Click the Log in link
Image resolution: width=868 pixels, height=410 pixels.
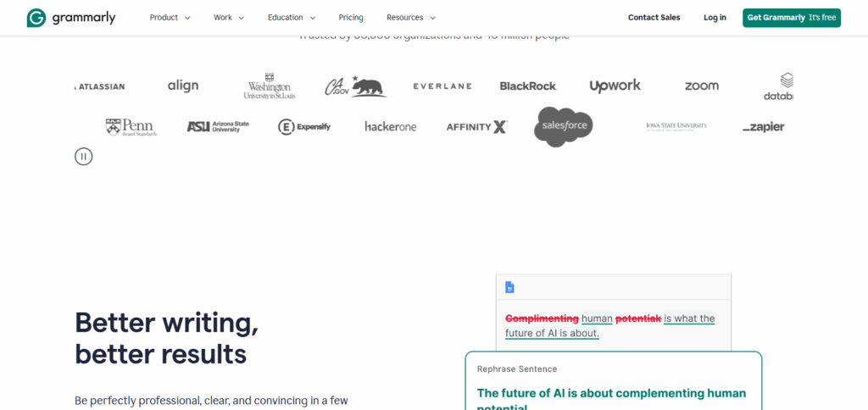pos(715,18)
